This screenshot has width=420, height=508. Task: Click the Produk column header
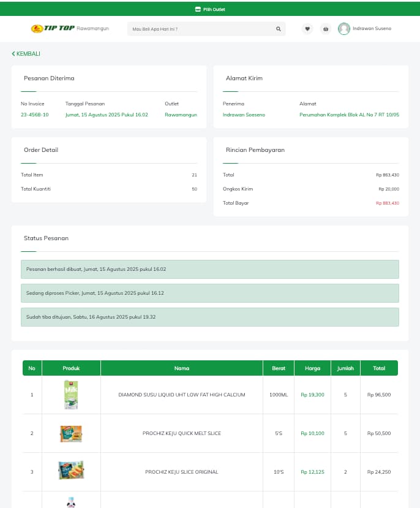tap(71, 368)
